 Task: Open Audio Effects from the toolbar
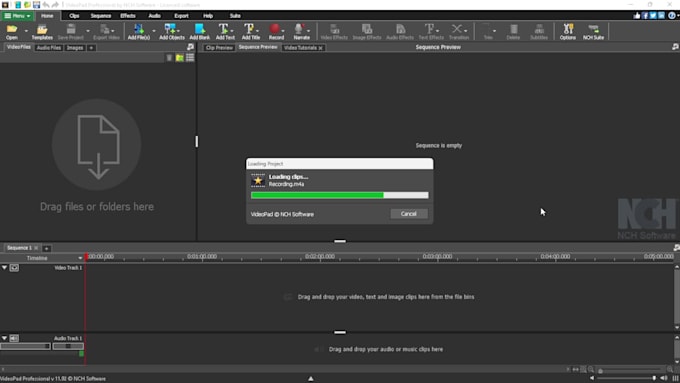pyautogui.click(x=400, y=32)
